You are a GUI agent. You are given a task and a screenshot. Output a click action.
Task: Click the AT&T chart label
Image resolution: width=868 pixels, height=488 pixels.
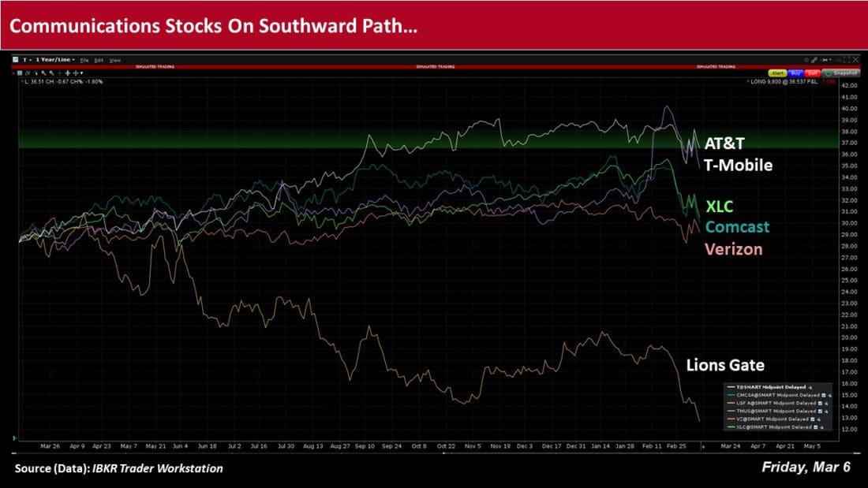click(724, 143)
